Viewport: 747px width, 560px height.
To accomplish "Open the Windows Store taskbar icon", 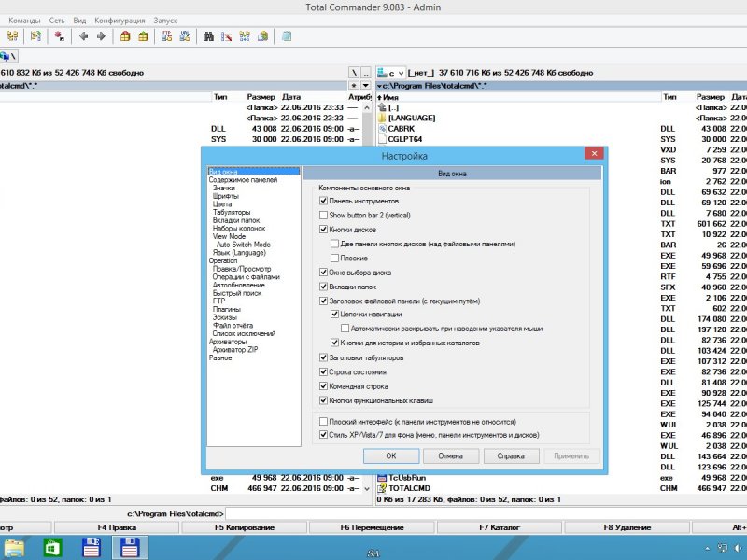I will 52,548.
